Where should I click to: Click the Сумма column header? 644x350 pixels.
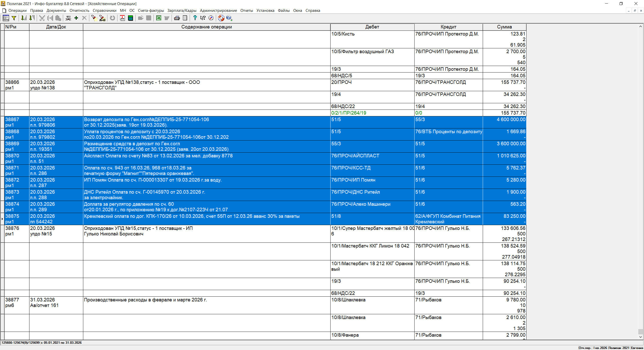click(504, 27)
